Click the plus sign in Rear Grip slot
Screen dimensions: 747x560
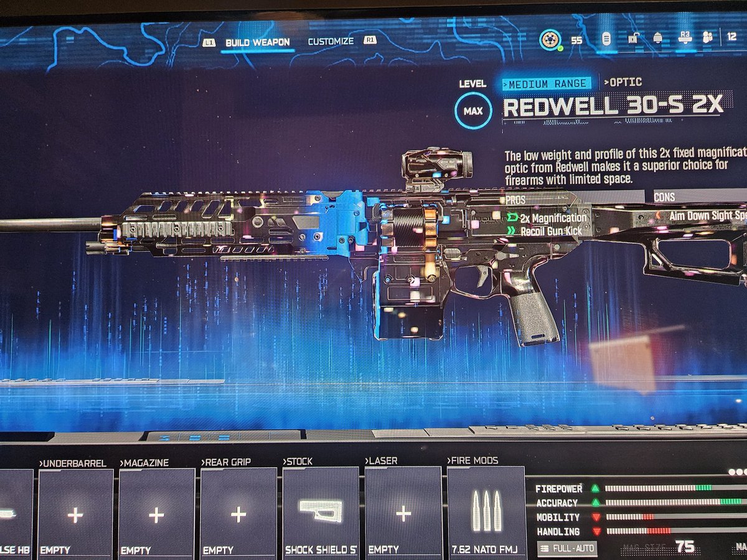238,515
